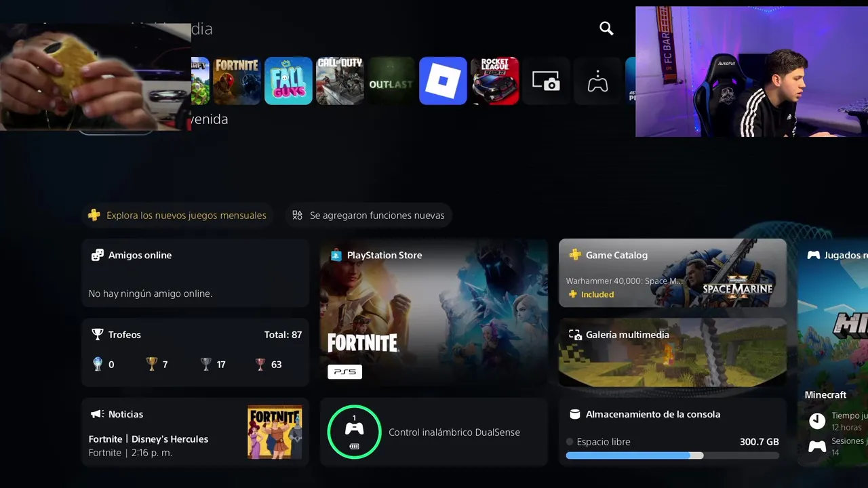Click the PlayStation Plus icon beside Explora
The height and width of the screenshot is (488, 868).
(x=94, y=216)
